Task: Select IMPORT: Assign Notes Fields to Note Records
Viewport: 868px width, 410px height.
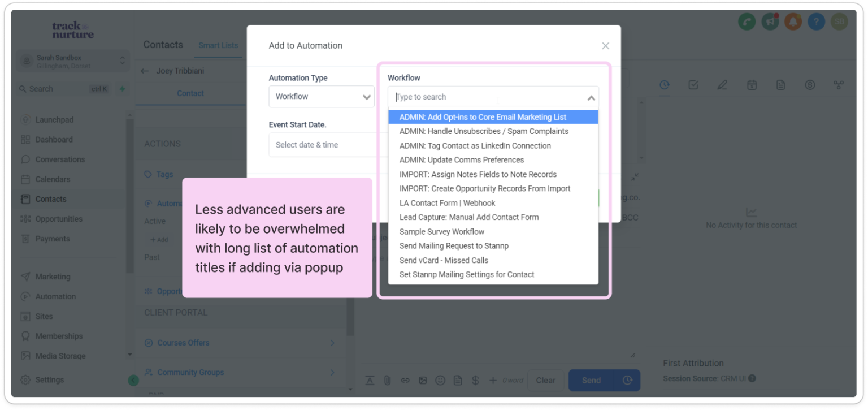Action: click(493, 174)
